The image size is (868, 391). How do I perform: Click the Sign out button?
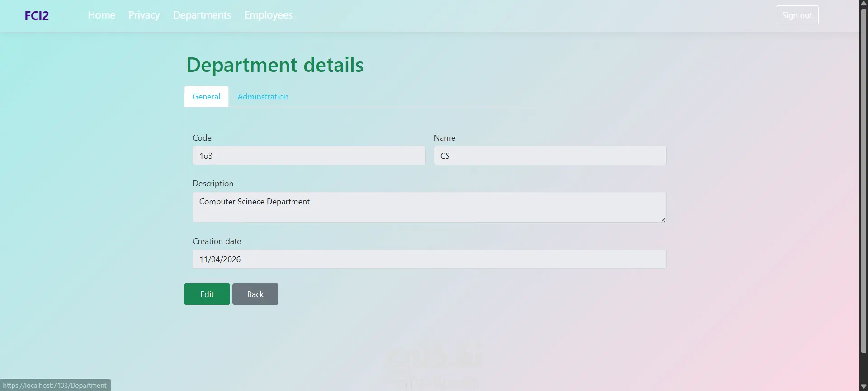click(797, 15)
